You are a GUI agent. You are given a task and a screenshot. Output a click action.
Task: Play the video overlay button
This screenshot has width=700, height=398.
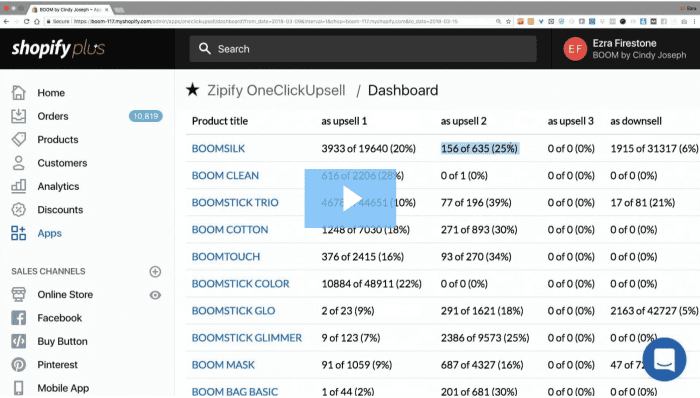click(x=350, y=199)
